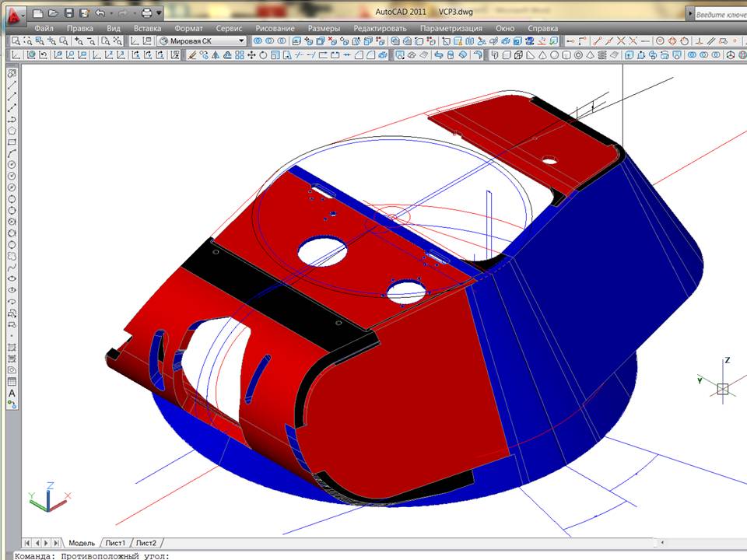Save drawing with the floppy disk icon
Image resolution: width=747 pixels, height=560 pixels.
(x=69, y=14)
